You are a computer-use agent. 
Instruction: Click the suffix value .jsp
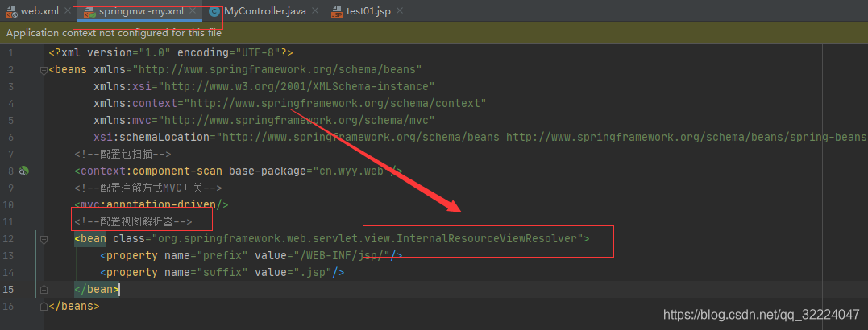pyautogui.click(x=314, y=273)
